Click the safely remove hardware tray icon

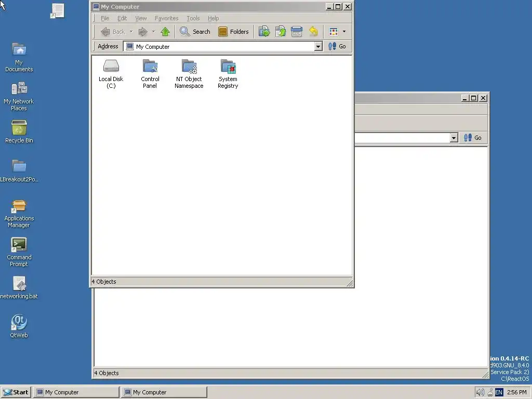click(x=490, y=393)
